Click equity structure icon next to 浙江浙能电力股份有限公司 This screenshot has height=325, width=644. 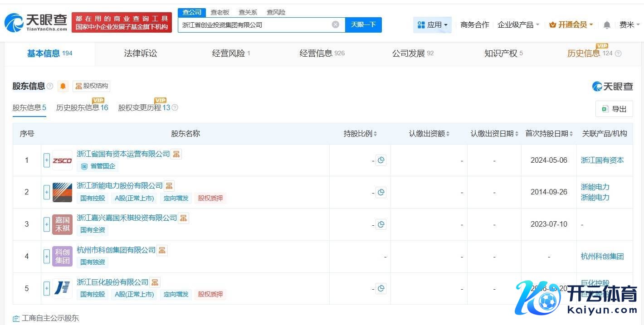tap(169, 186)
